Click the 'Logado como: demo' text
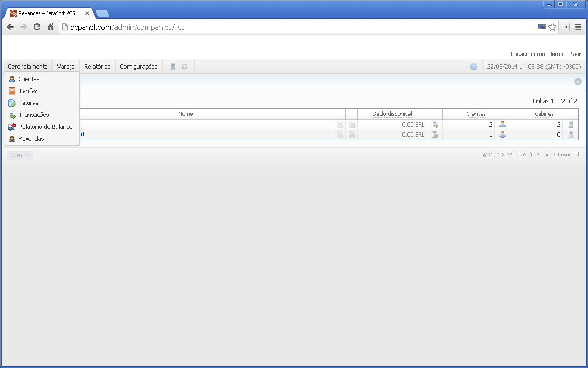588x368 pixels. (537, 54)
